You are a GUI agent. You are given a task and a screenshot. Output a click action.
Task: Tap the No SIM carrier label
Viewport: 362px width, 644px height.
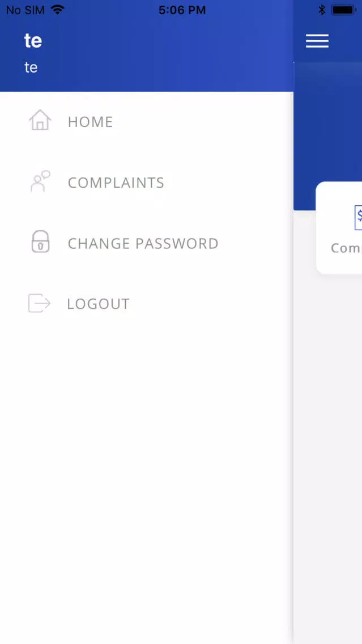[x=25, y=10]
